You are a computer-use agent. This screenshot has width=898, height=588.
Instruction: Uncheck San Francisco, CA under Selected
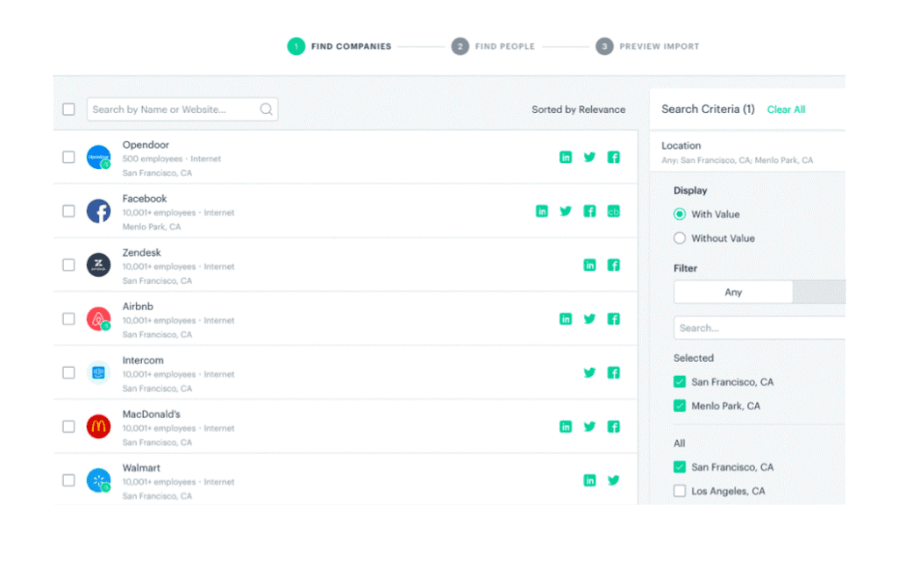[680, 382]
